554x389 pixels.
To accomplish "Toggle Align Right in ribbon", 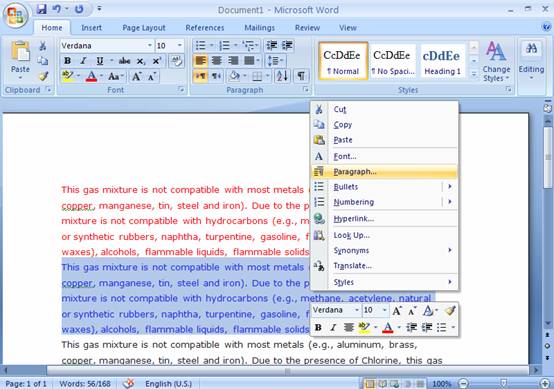I will tap(233, 61).
